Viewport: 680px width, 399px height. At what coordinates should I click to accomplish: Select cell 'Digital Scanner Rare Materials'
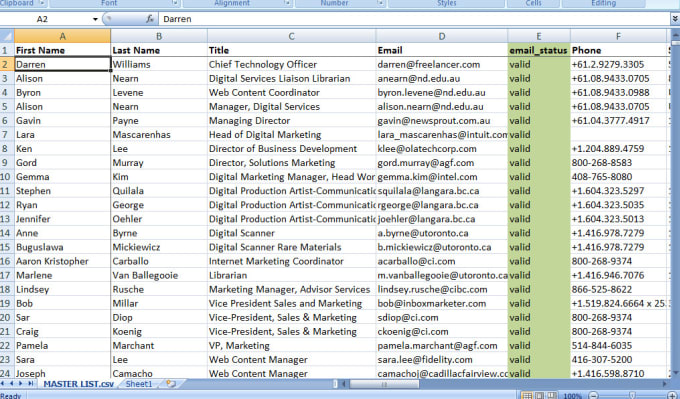291,247
